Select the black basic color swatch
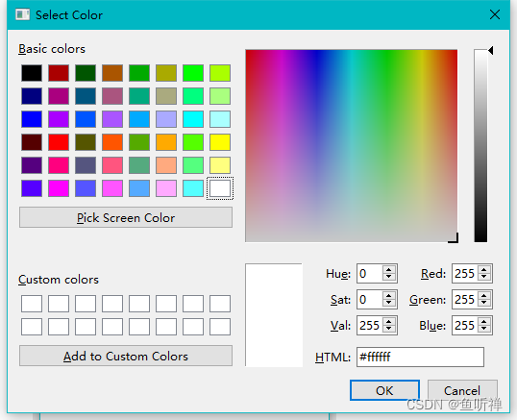Viewport: 517px width, 420px height. coord(32,73)
